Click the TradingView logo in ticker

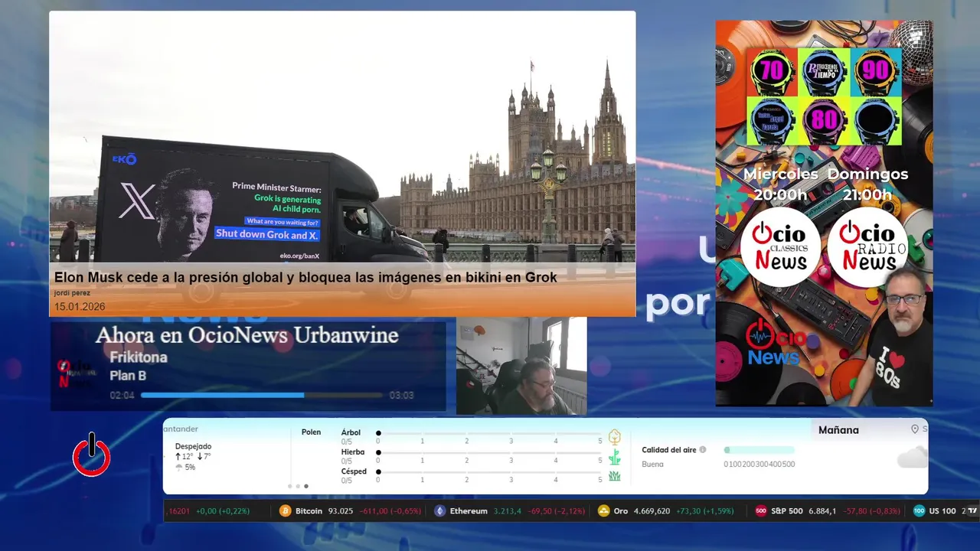click(973, 511)
